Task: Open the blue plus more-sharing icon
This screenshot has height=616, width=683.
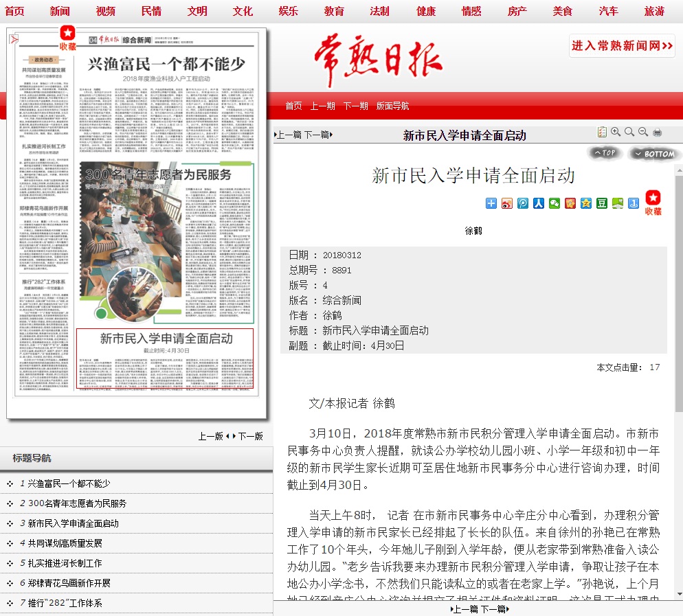Action: (491, 203)
